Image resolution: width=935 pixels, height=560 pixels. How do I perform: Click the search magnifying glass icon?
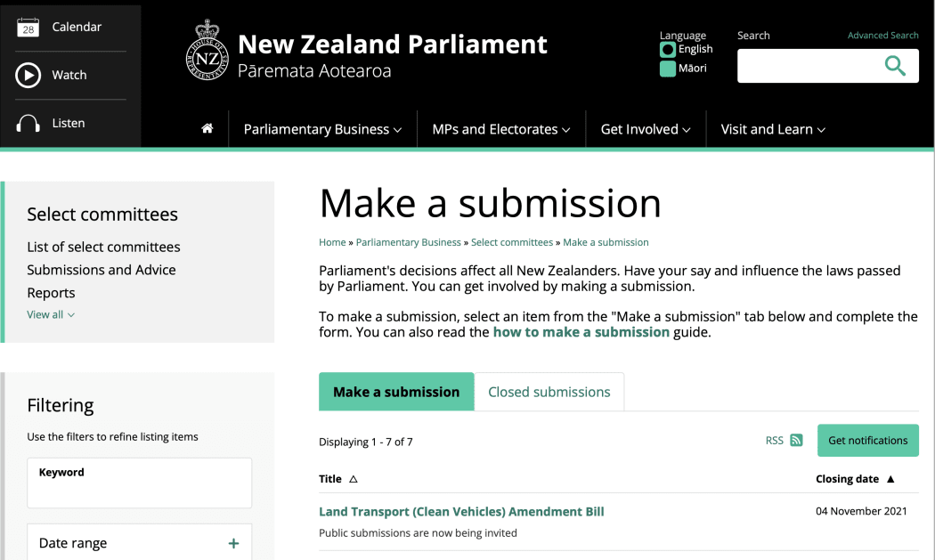[895, 65]
